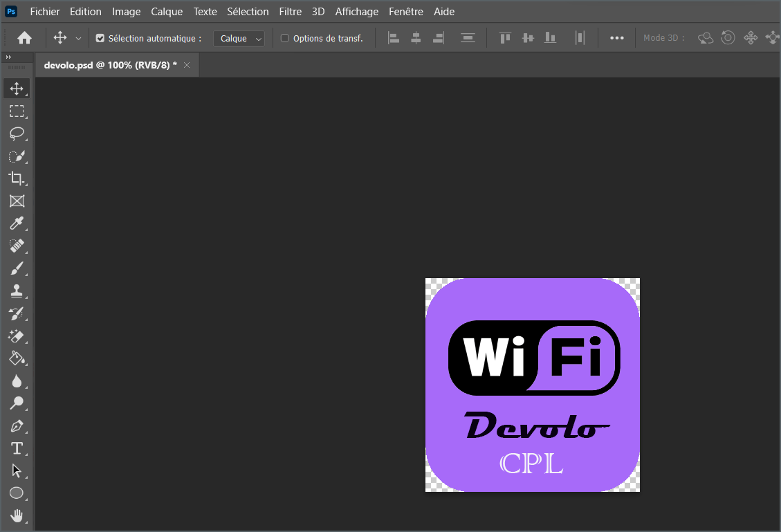781x532 pixels.
Task: Select the Lasso tool
Action: click(17, 134)
